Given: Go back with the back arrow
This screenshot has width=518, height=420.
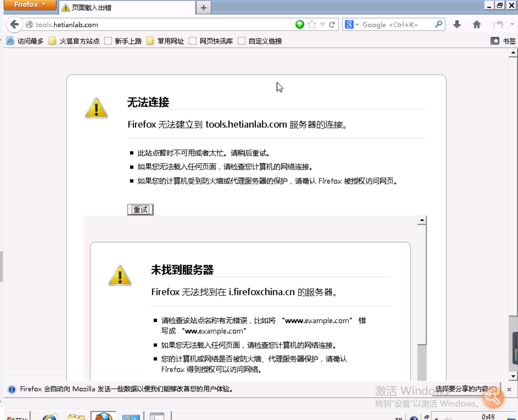Looking at the screenshot, I should 14,25.
